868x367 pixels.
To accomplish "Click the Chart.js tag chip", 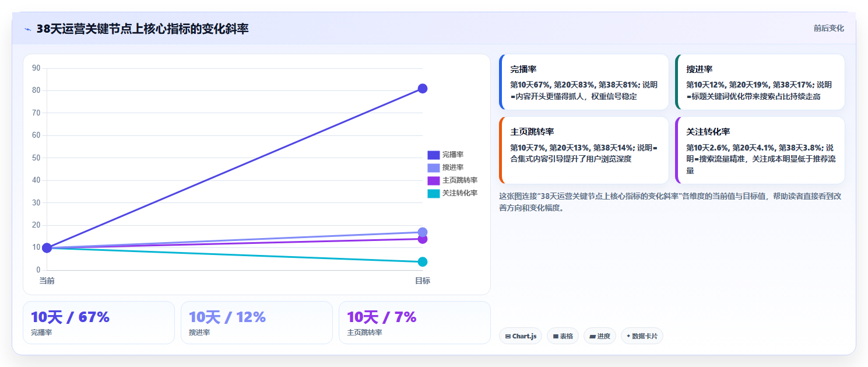I will click(521, 336).
